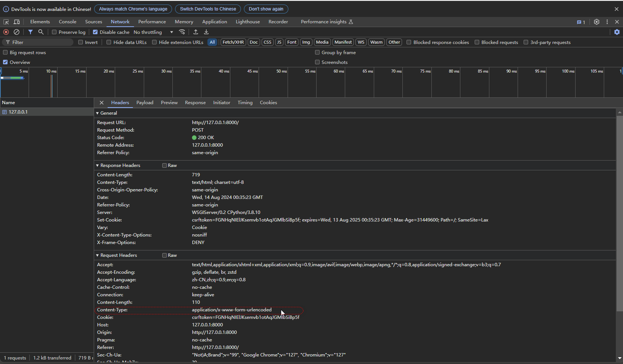This screenshot has height=364, width=623.
Task: Switch to the Elements panel
Action: coord(40,22)
